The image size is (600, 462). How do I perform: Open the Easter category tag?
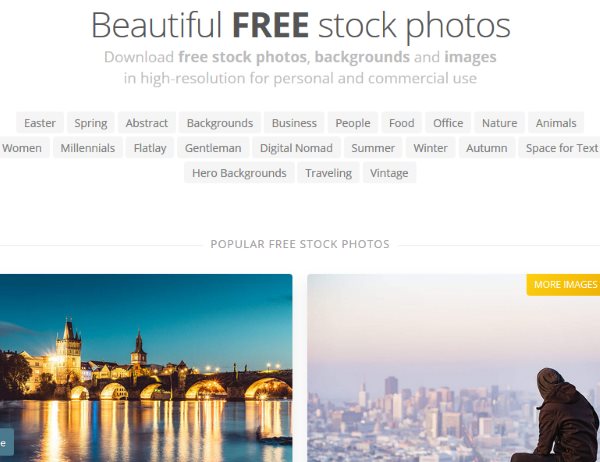pyautogui.click(x=40, y=123)
